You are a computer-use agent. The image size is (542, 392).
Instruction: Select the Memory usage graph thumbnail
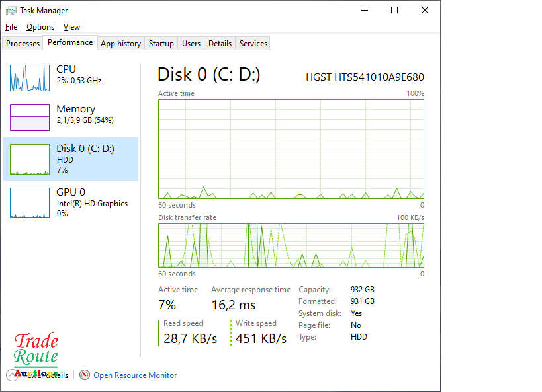coord(30,118)
